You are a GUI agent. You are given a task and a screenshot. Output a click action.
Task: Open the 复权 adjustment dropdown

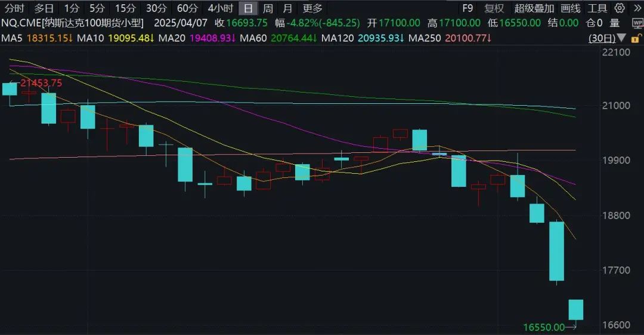(494, 8)
